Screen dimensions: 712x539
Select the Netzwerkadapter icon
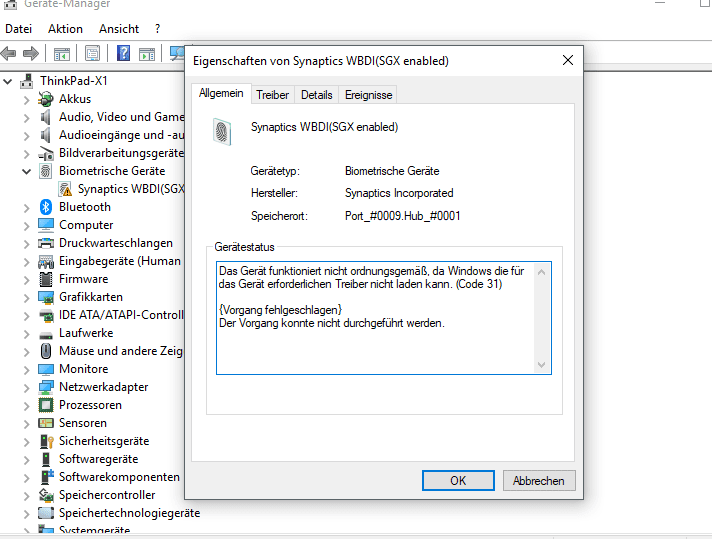(x=46, y=387)
